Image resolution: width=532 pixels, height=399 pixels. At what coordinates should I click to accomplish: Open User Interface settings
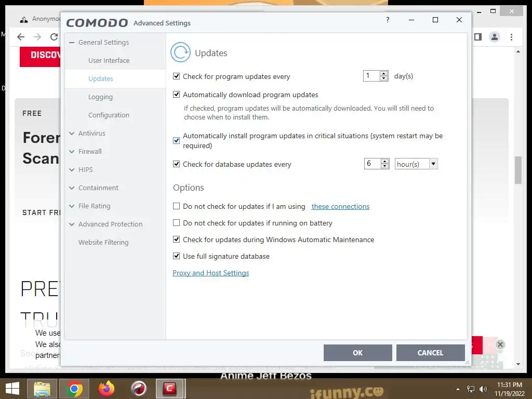(109, 60)
